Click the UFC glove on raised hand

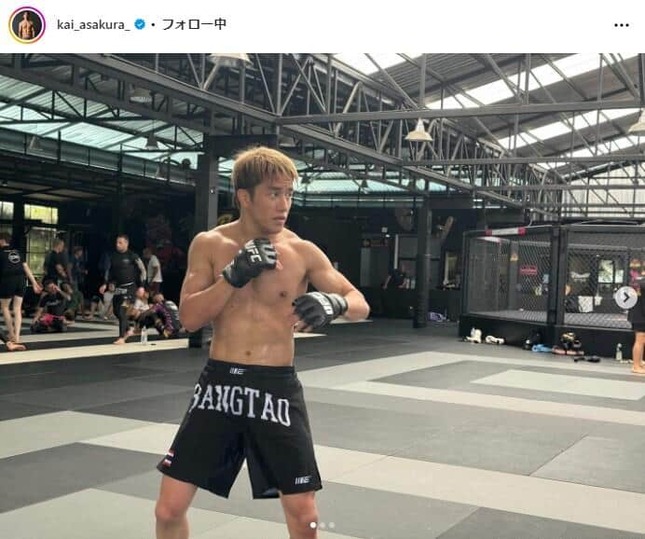250,261
